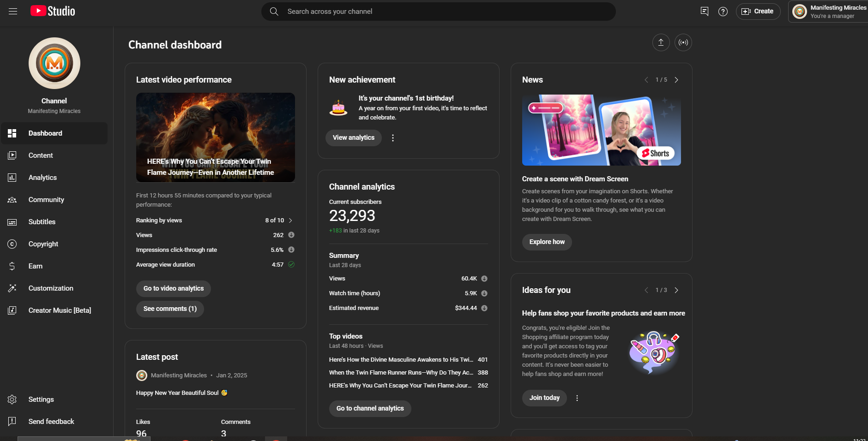Click the Earn dollar sign icon

coord(12,266)
